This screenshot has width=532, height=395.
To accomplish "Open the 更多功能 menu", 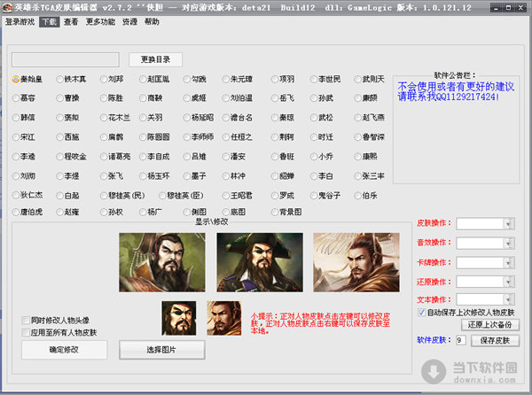I will point(100,21).
